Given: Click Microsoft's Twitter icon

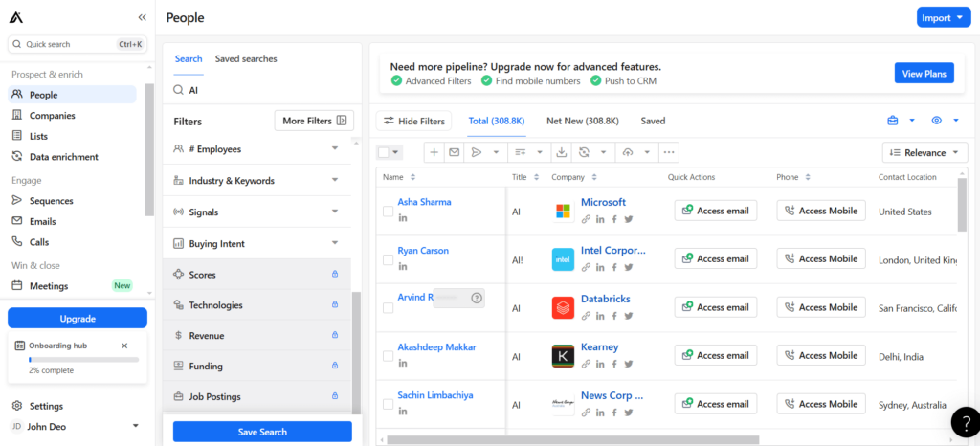Looking at the screenshot, I should point(629,219).
